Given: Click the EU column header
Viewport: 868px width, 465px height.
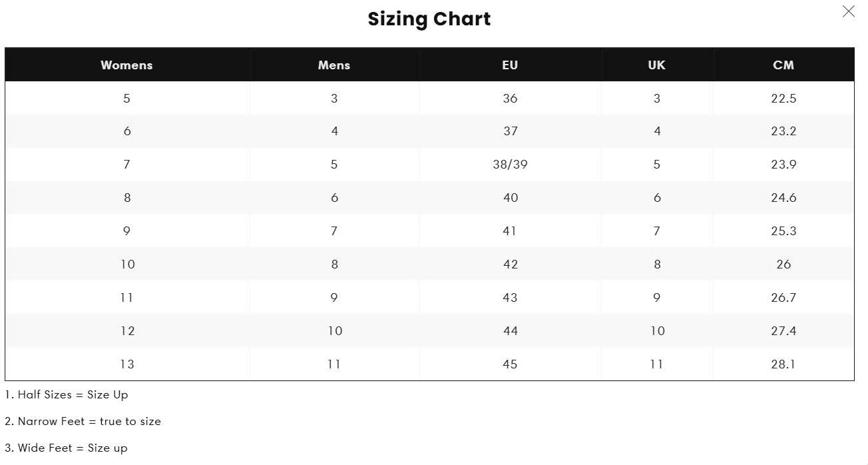Looking at the screenshot, I should coord(510,65).
